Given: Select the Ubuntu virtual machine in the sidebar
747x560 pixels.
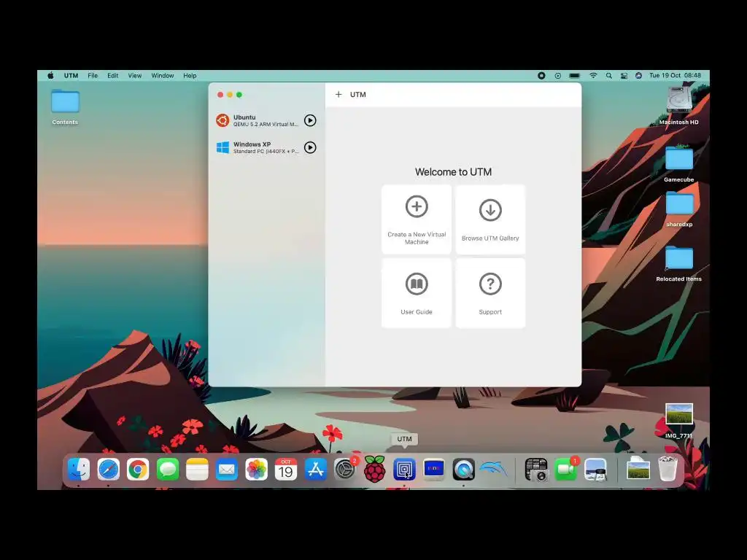Looking at the screenshot, I should click(x=266, y=120).
